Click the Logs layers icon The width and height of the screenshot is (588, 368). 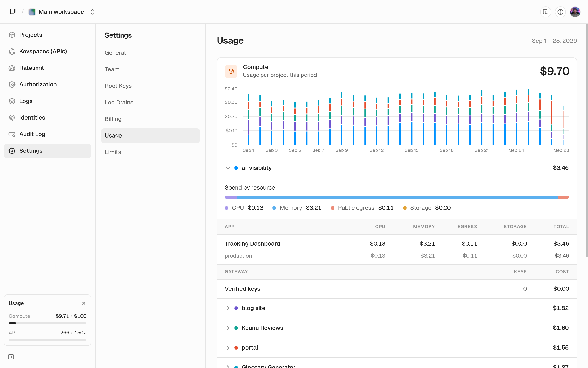(x=12, y=101)
